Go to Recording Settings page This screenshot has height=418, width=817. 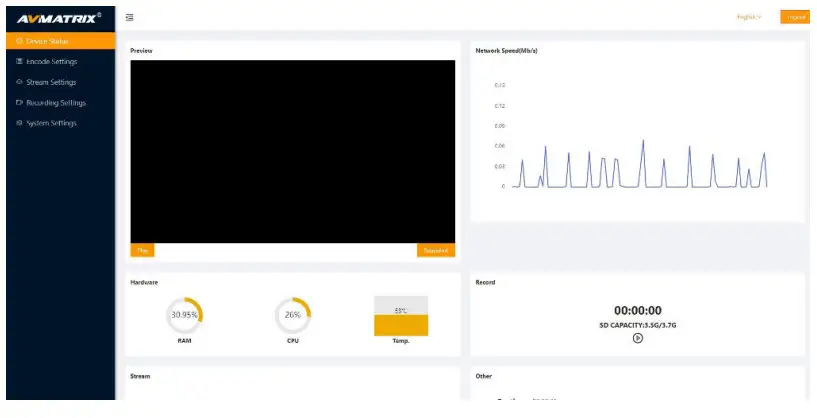pos(60,103)
